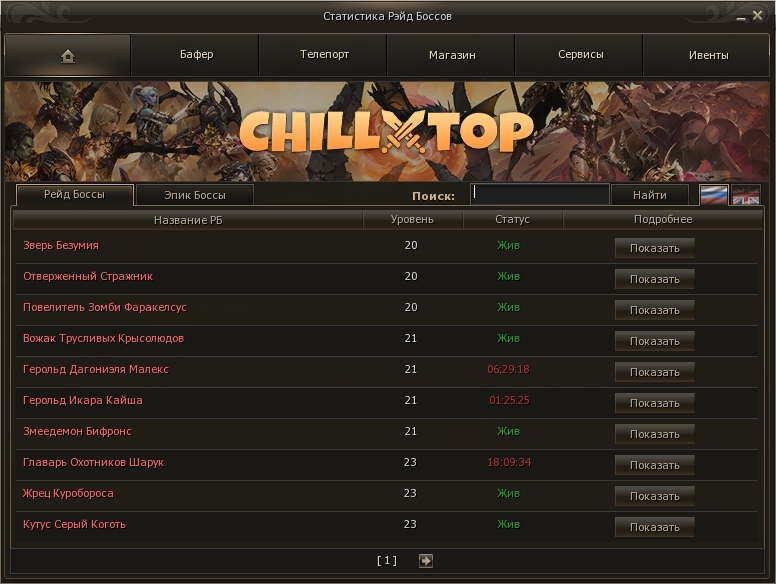Open the home page icon tab
Image resolution: width=776 pixels, height=584 pixels.
68,55
